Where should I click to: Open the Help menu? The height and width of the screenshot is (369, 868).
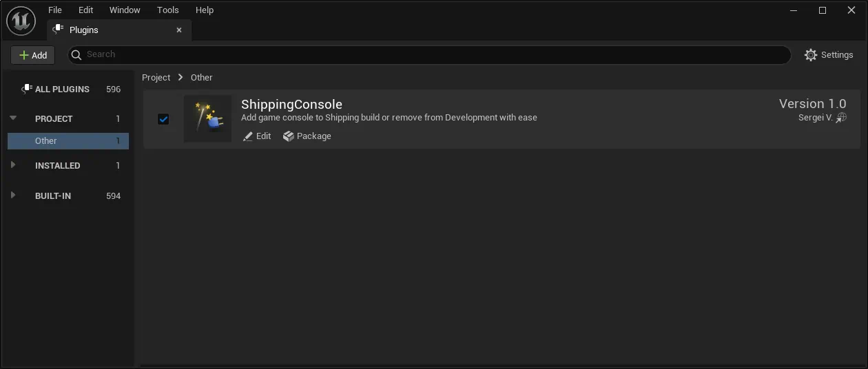pos(205,10)
